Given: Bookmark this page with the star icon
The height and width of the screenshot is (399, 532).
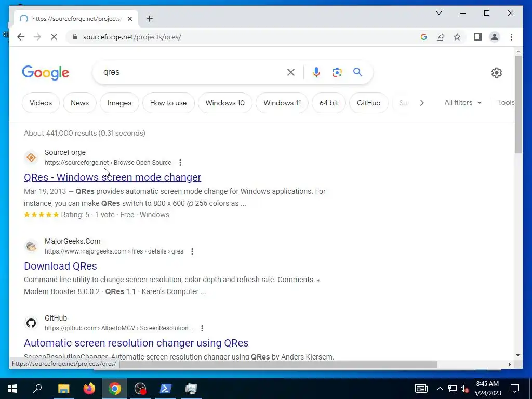Looking at the screenshot, I should 457,37.
